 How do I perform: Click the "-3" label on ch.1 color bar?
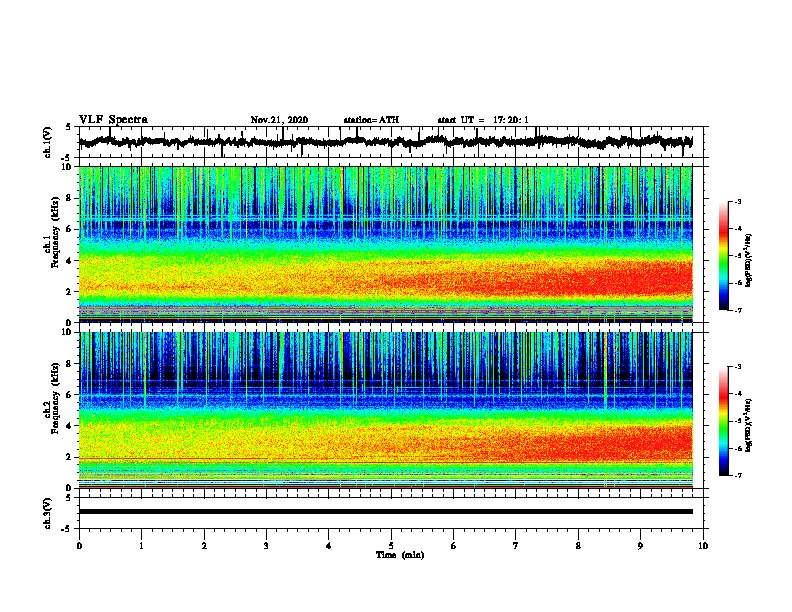[x=737, y=201]
